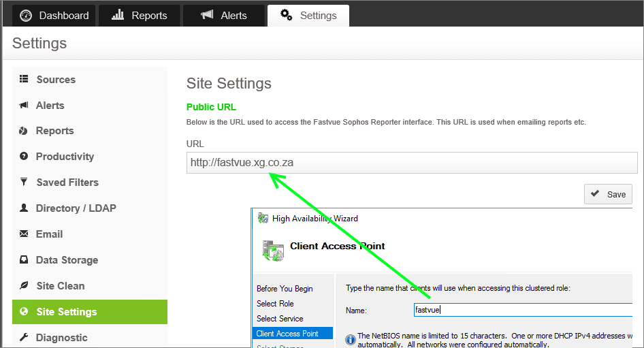The image size is (644, 348).
Task: Click the Email envelope icon
Action: pyautogui.click(x=24, y=234)
